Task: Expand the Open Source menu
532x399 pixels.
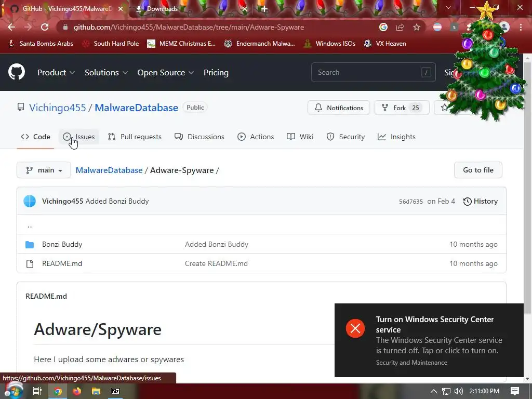Action: click(x=166, y=73)
